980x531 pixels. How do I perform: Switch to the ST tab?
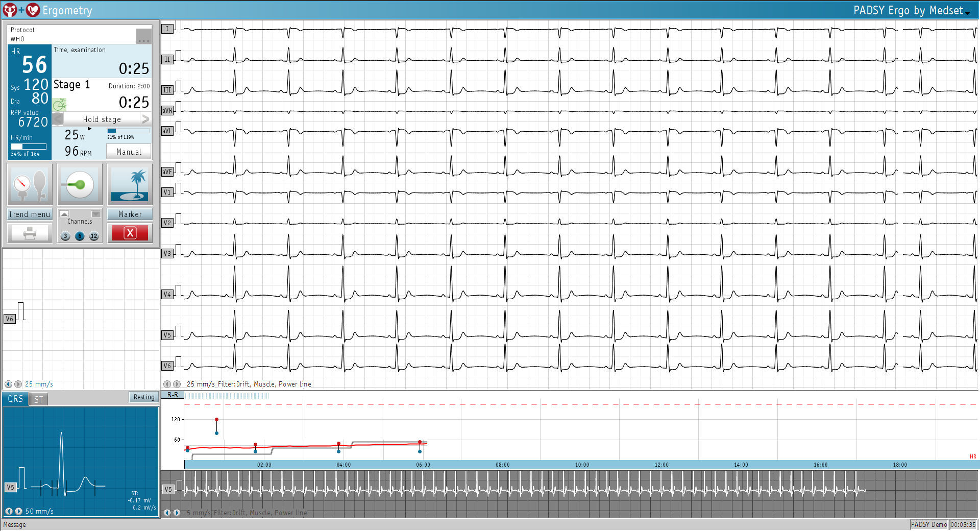[38, 399]
